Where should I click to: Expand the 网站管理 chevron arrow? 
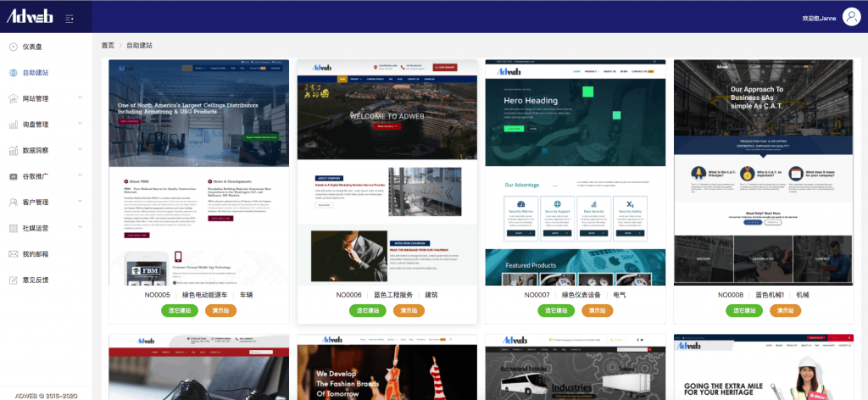pos(80,98)
